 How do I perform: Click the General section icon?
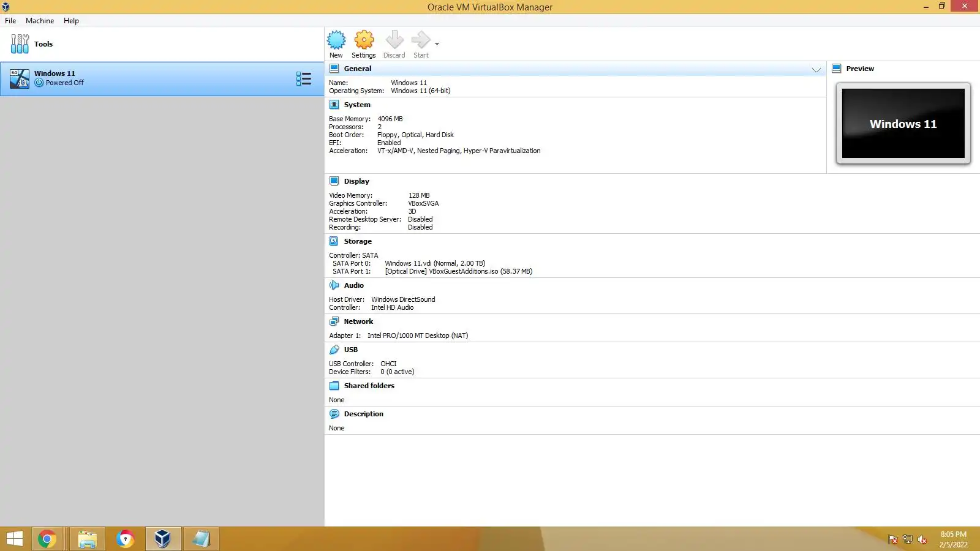coord(334,69)
